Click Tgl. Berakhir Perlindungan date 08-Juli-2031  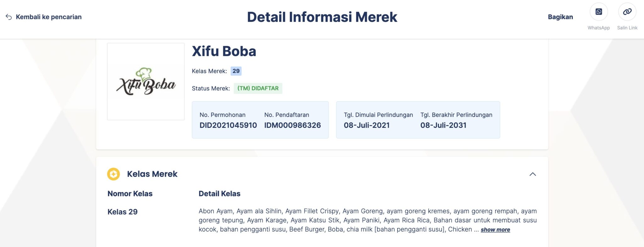[443, 125]
